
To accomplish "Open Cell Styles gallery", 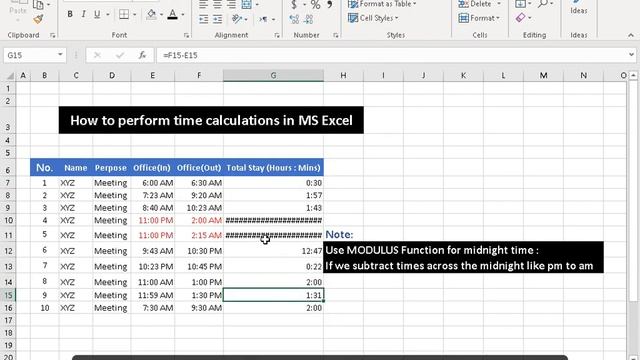I will click(x=373, y=18).
